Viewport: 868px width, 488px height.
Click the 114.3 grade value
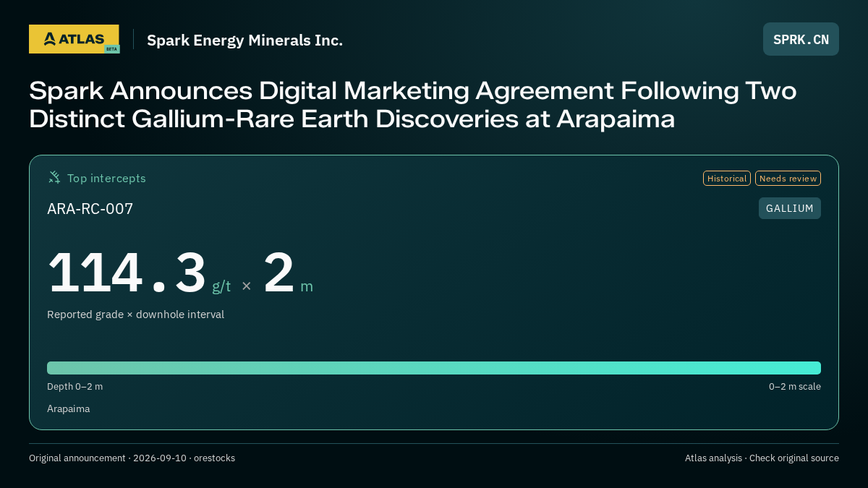pos(127,273)
